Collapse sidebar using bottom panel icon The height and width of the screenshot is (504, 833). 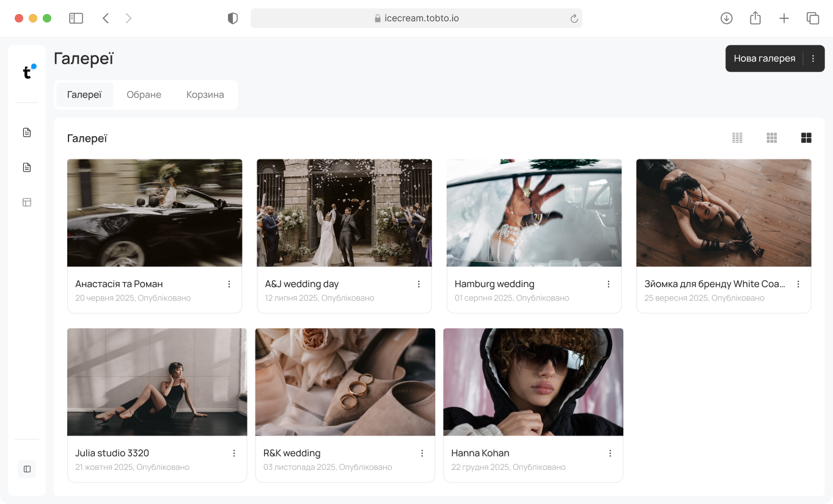tap(27, 469)
